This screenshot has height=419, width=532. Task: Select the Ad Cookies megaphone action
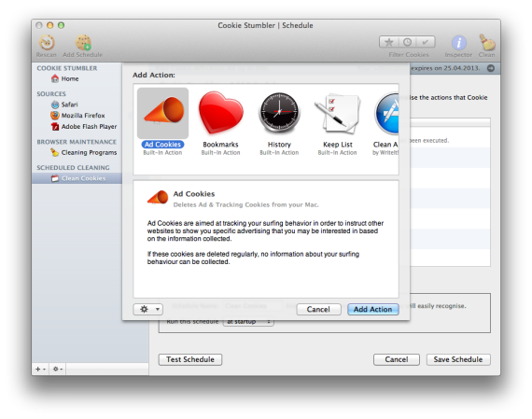[x=162, y=113]
